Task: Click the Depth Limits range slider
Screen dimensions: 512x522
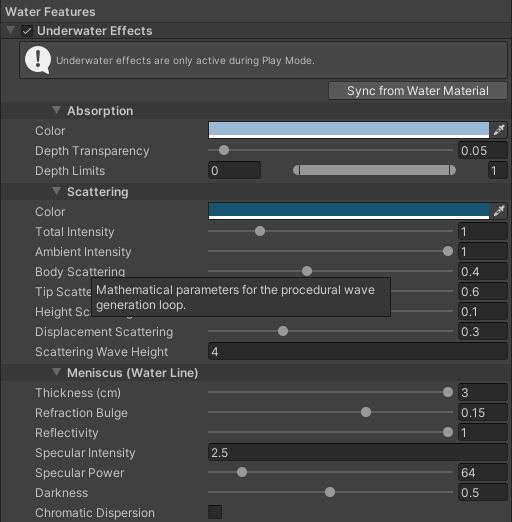Action: 374,170
